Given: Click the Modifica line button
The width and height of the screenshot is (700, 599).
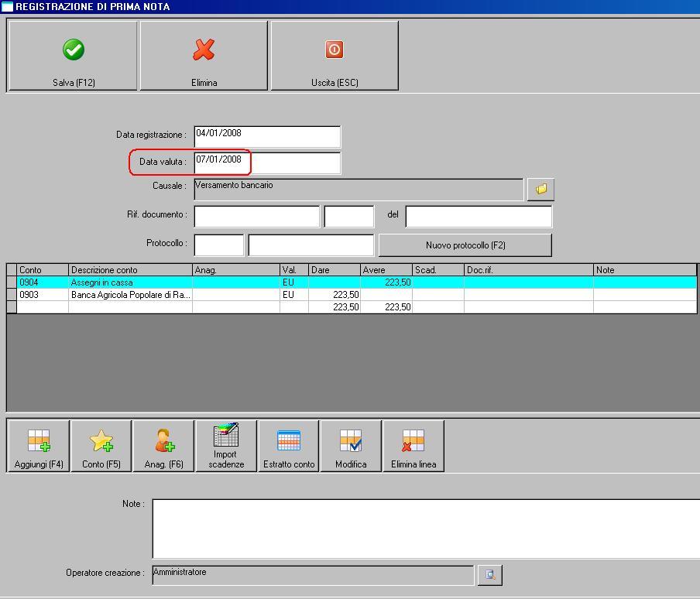Looking at the screenshot, I should pyautogui.click(x=351, y=446).
